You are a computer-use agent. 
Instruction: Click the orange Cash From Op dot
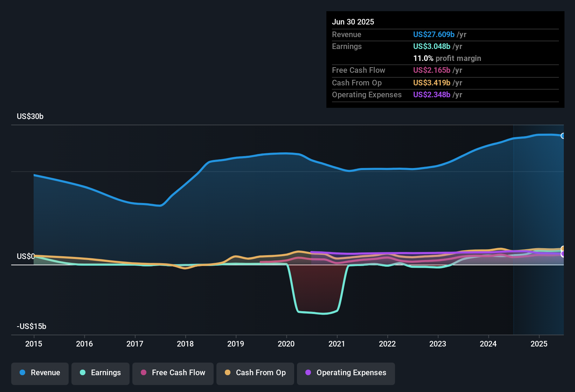[x=228, y=372]
